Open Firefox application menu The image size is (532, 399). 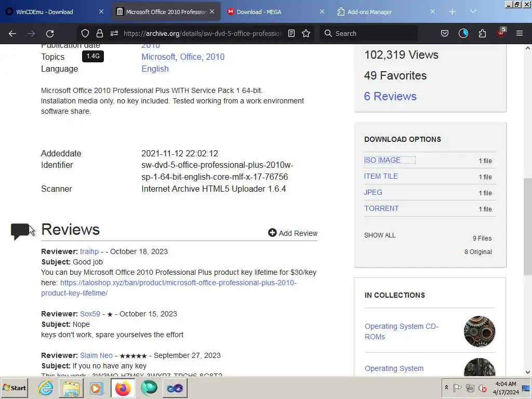[520, 33]
